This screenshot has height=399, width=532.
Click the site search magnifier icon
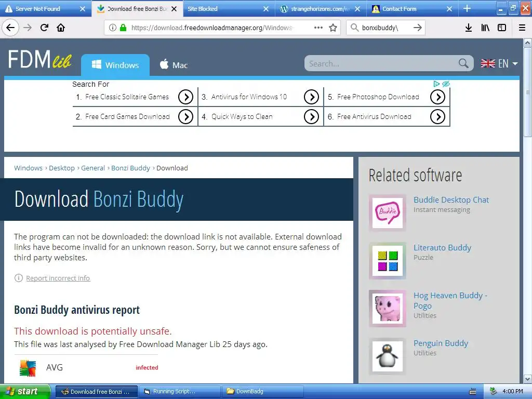[x=463, y=63]
